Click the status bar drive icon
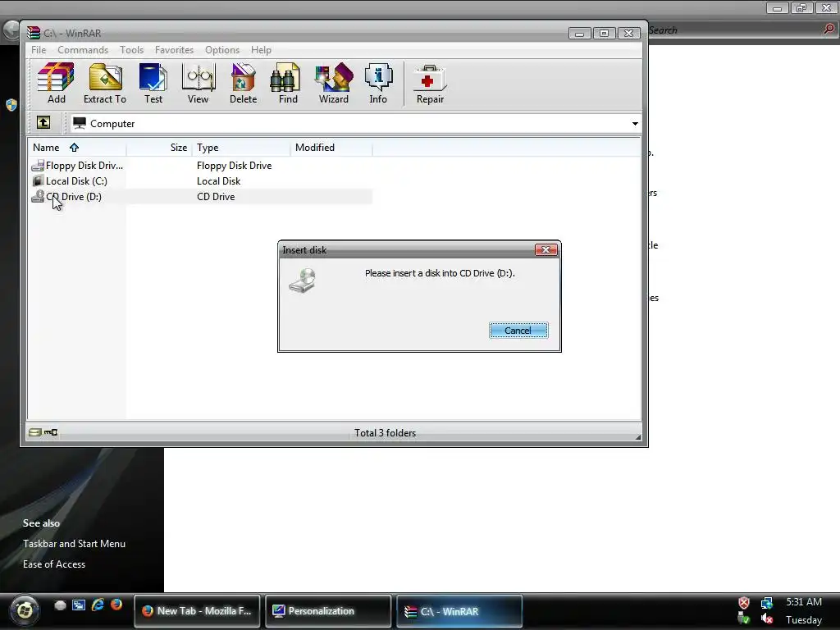Viewport: 840px width, 630px height. 34,431
